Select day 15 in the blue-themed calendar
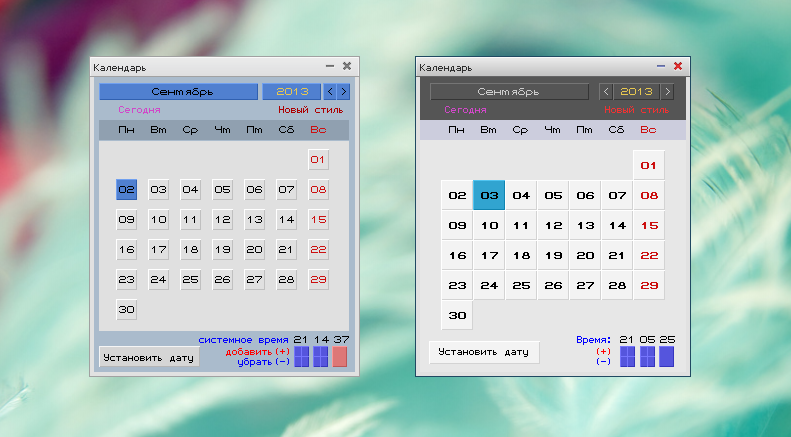 pyautogui.click(x=319, y=220)
